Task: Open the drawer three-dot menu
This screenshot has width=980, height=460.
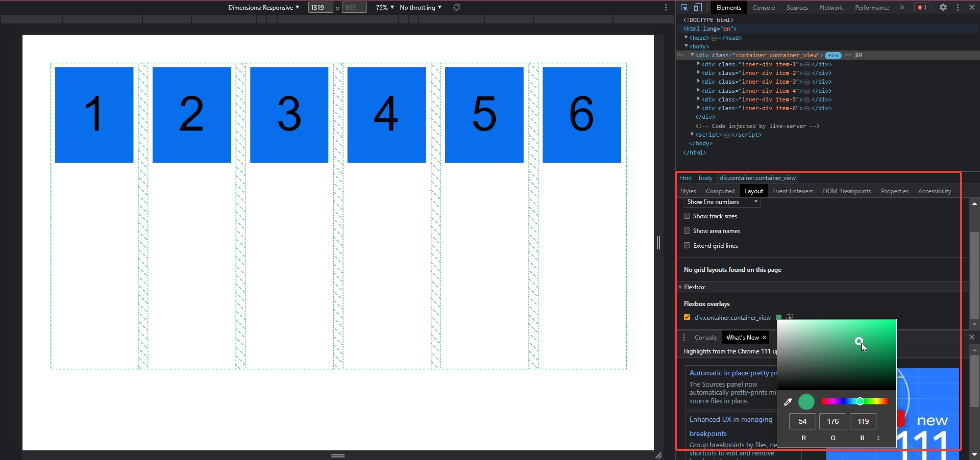Action: [684, 337]
